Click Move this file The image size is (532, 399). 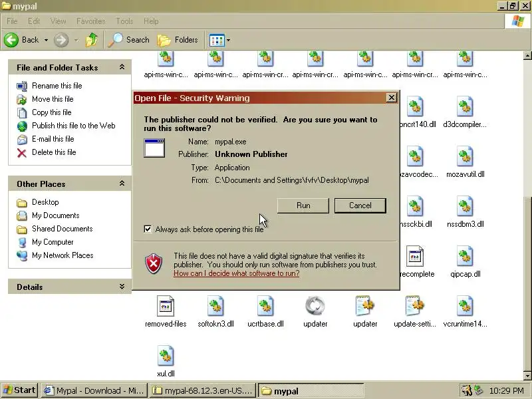tap(53, 99)
